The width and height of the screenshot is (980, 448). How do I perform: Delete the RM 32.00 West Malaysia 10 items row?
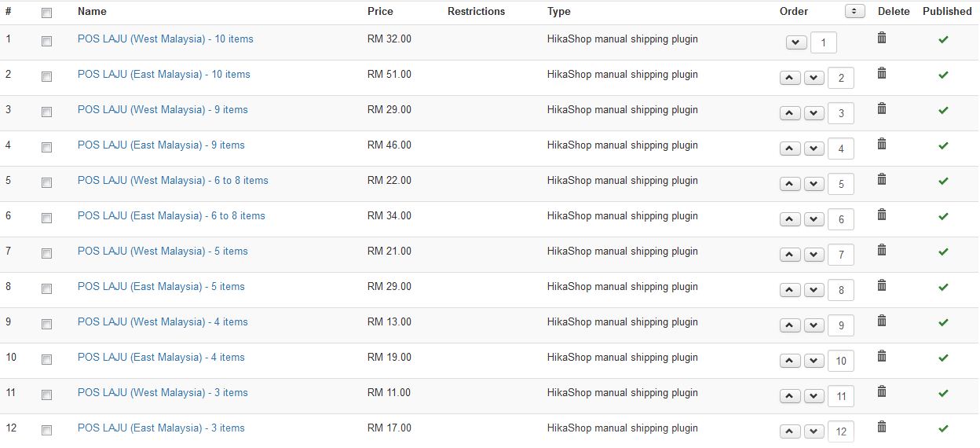(x=881, y=38)
